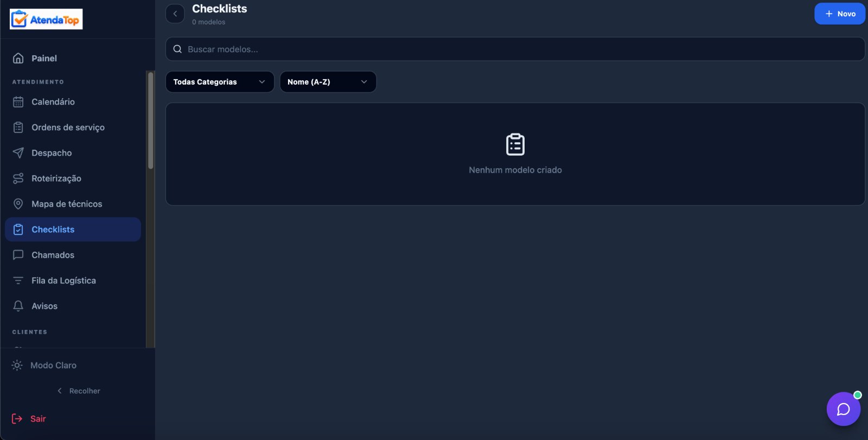Click the Chamados chat bubble icon
The height and width of the screenshot is (440, 868).
pos(18,254)
